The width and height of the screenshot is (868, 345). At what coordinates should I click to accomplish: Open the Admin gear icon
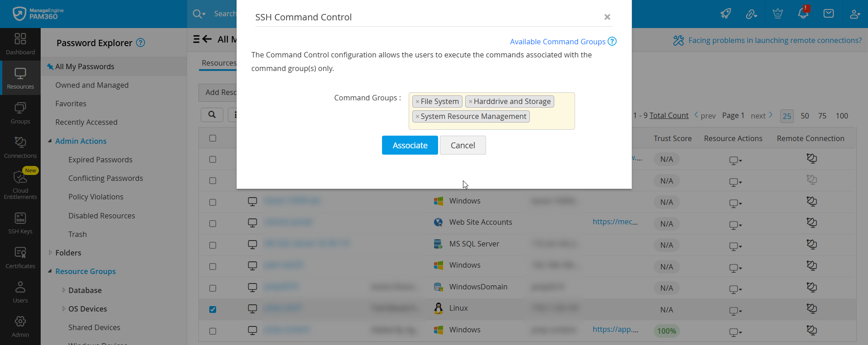pos(20,326)
